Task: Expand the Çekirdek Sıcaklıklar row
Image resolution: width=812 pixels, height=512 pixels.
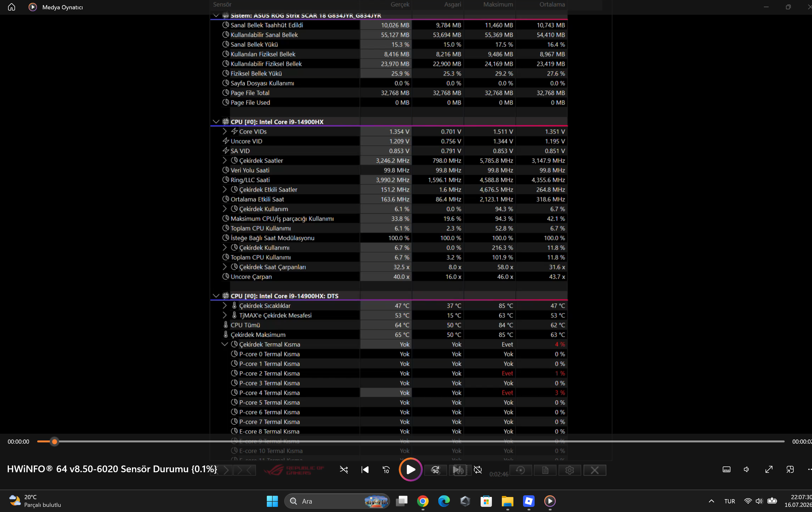Action: pyautogui.click(x=225, y=305)
